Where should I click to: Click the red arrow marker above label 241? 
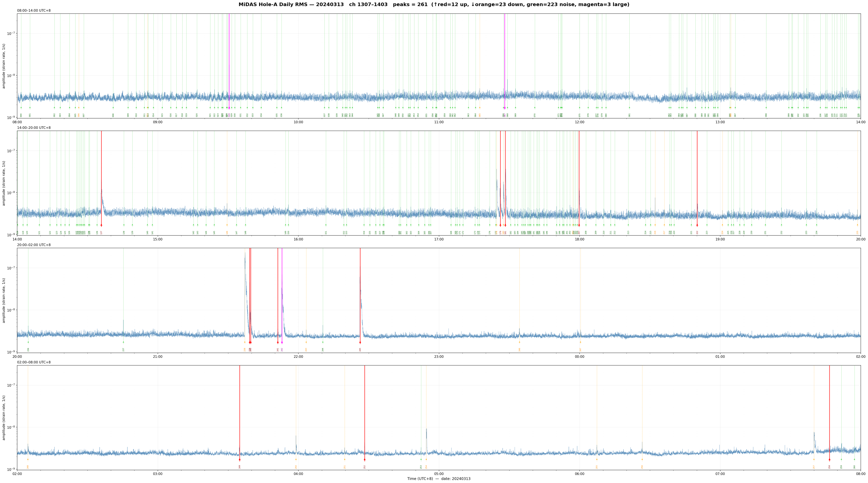tap(278, 342)
